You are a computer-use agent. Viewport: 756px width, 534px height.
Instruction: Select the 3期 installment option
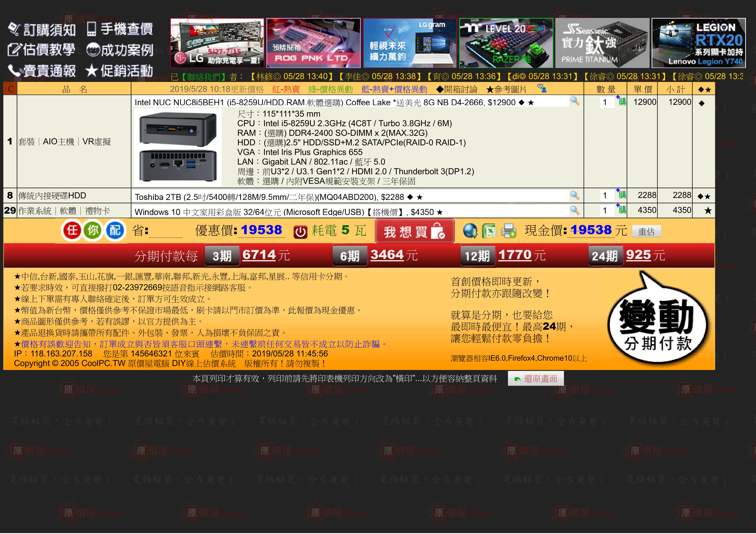(x=222, y=256)
